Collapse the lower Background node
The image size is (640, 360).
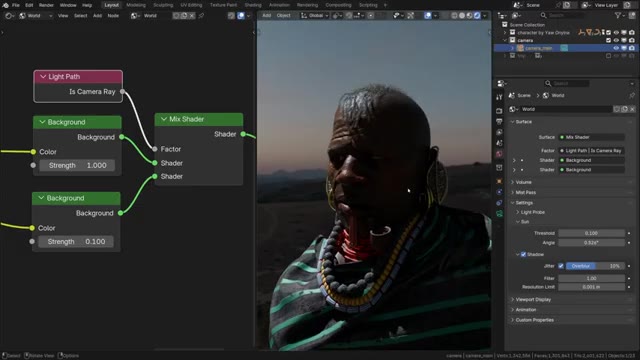coord(41,198)
